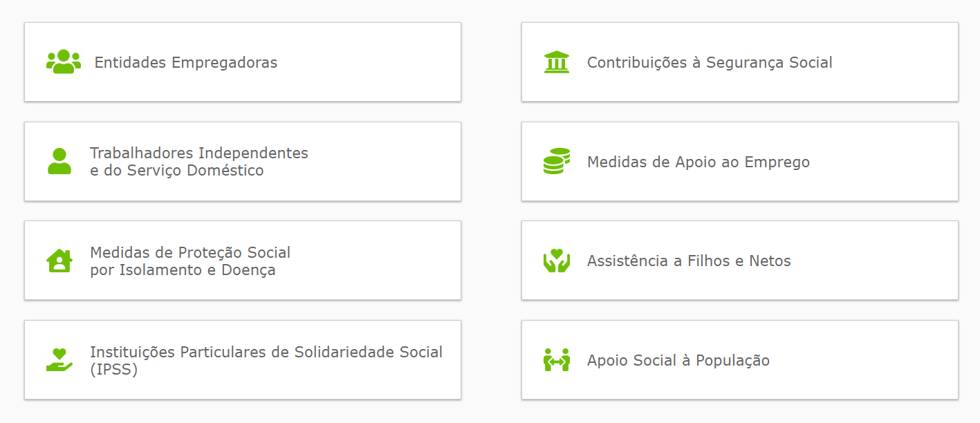Screen dimensions: 980x423
Task: Open Contribuições à Segurança Social label
Action: [710, 62]
